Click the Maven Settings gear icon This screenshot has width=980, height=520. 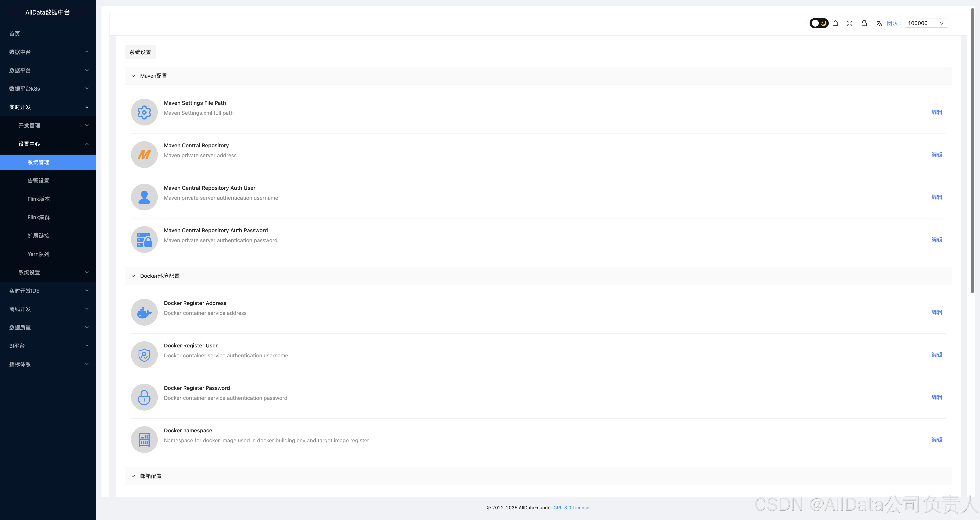coord(144,112)
